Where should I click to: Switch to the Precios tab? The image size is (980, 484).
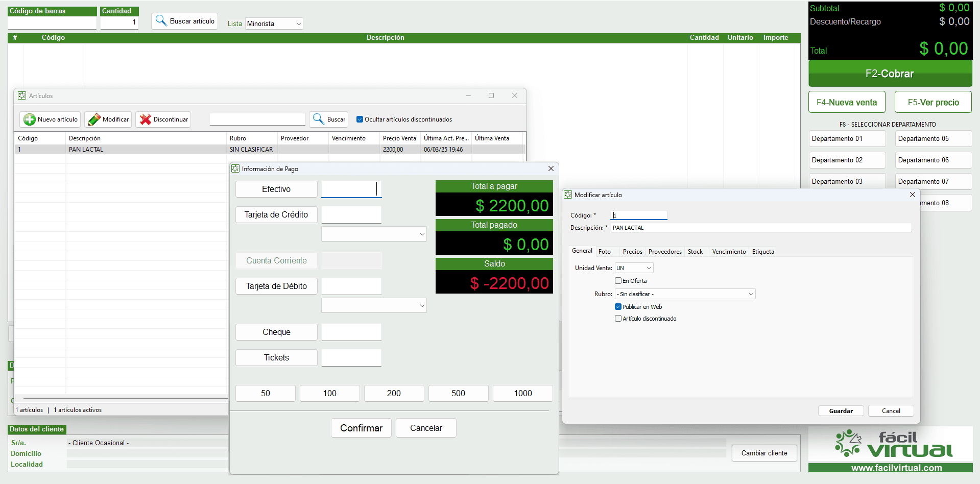coord(632,252)
